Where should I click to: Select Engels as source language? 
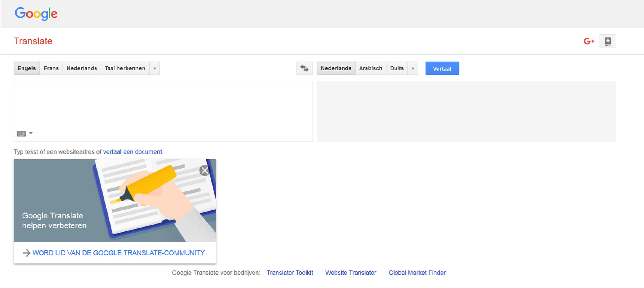tap(27, 68)
